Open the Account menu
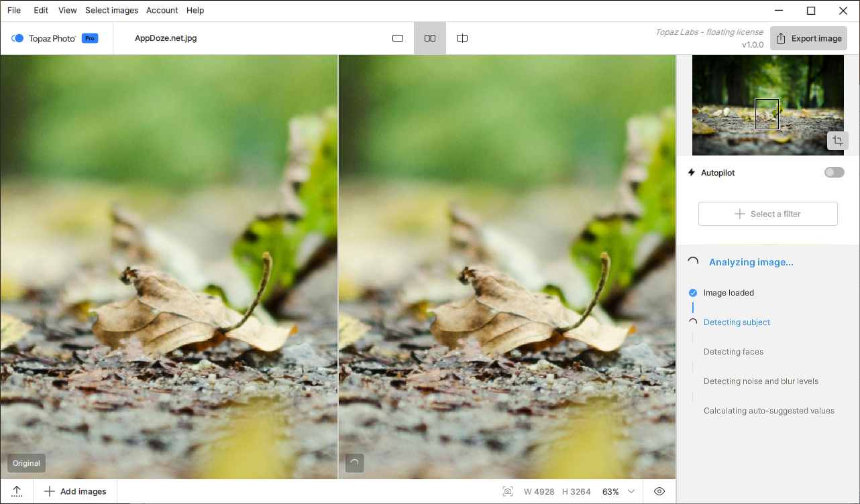Image resolution: width=860 pixels, height=504 pixels. (162, 10)
